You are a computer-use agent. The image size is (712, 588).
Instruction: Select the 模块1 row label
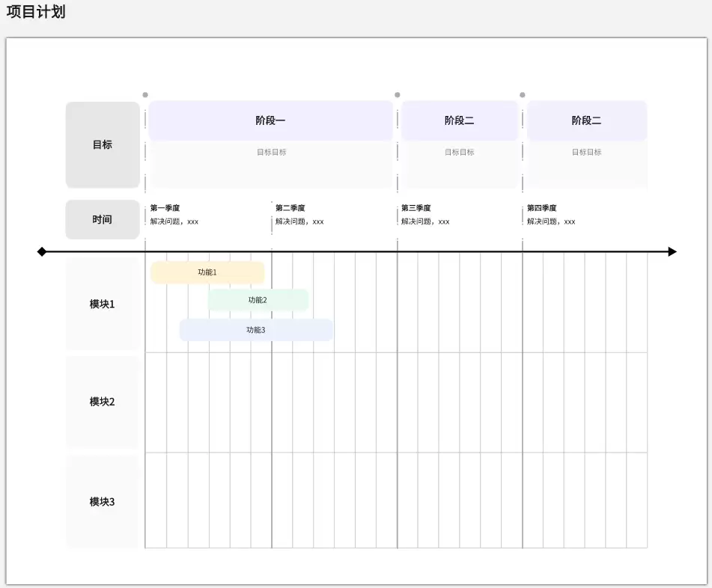[103, 304]
